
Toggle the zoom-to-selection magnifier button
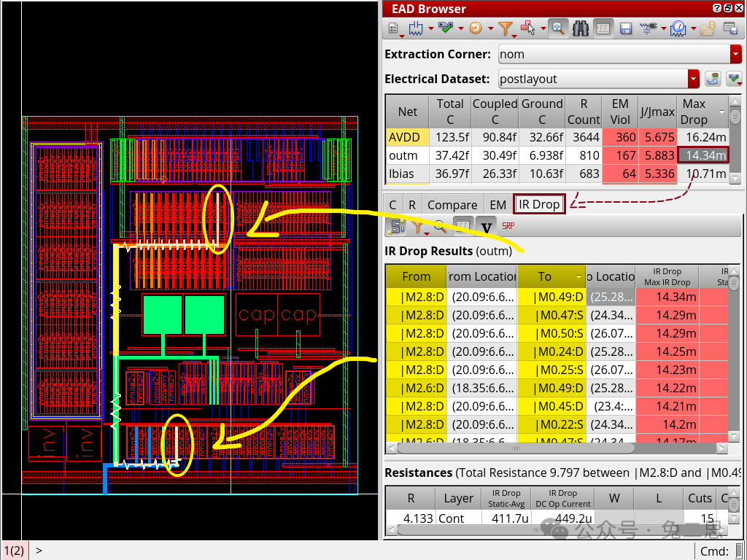click(557, 28)
